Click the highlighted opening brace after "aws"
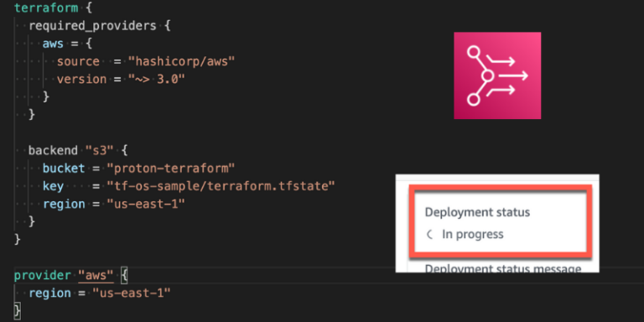This screenshot has width=644, height=322. point(124,275)
